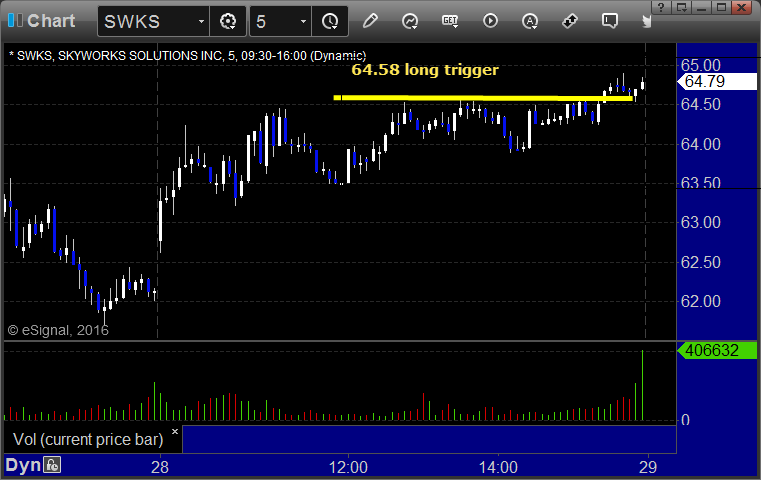Open the question mark help button

click(661, 7)
